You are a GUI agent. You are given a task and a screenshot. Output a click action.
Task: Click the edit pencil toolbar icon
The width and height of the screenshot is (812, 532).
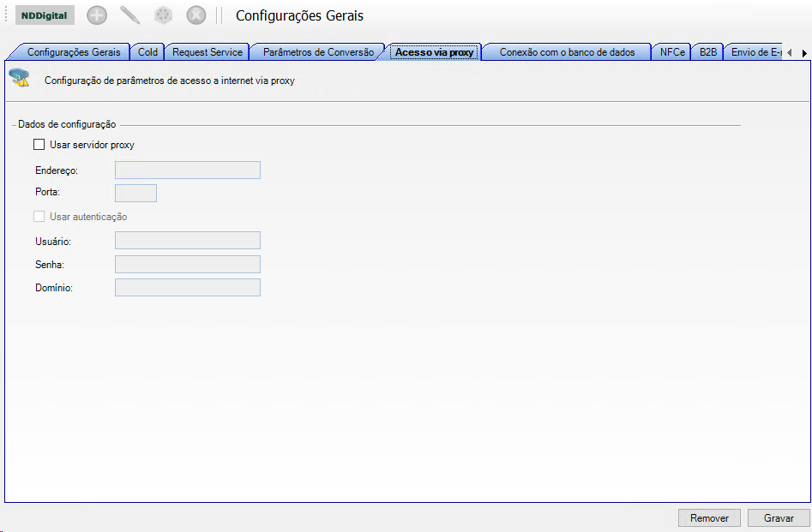tap(130, 15)
